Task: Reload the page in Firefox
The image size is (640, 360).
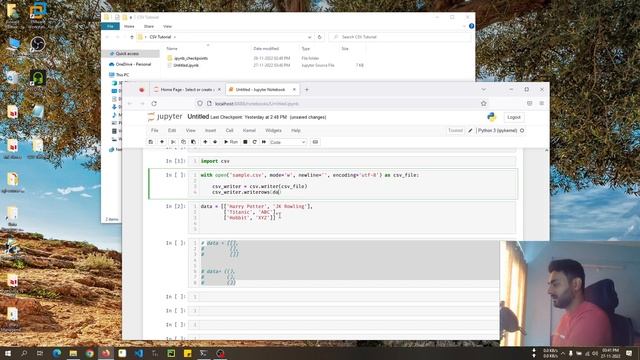Action: (154, 104)
